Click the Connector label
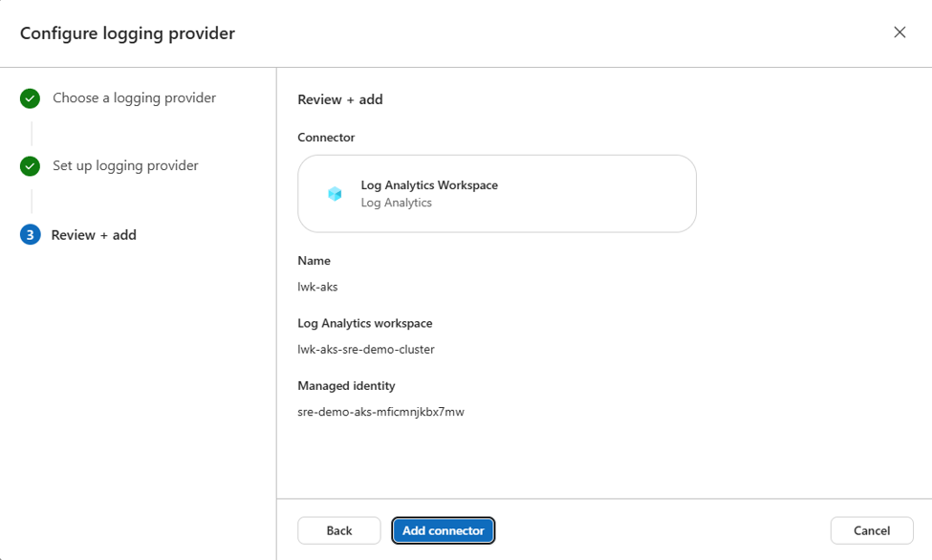Viewport: 932px width, 560px height. point(326,138)
